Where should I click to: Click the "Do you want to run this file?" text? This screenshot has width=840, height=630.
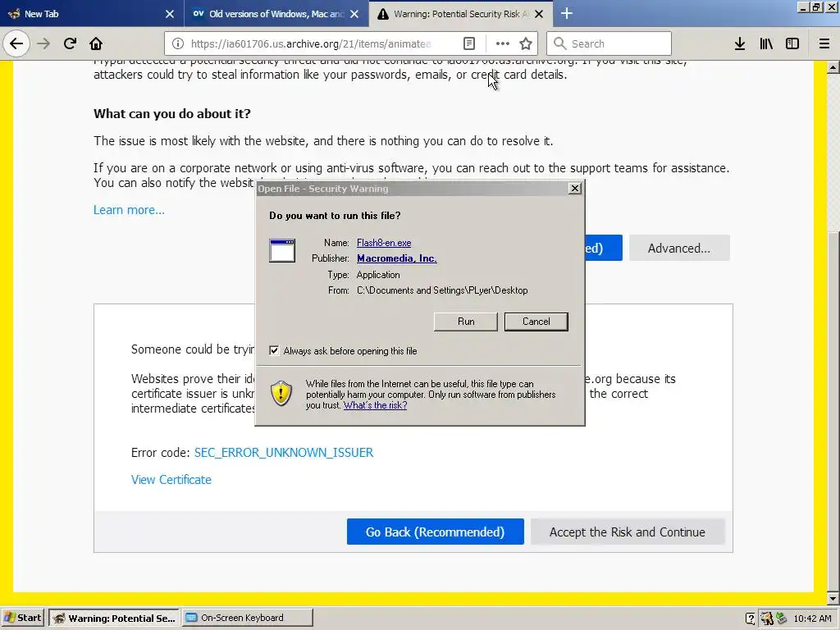pyautogui.click(x=335, y=216)
